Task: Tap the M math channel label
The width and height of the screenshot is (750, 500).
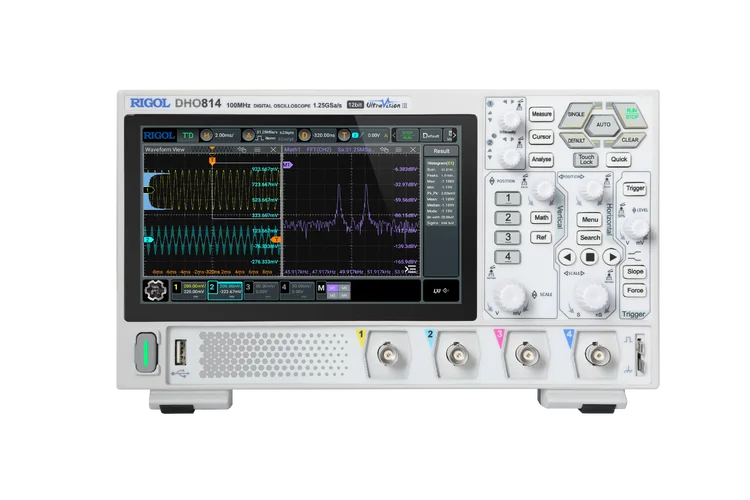Action: click(321, 288)
